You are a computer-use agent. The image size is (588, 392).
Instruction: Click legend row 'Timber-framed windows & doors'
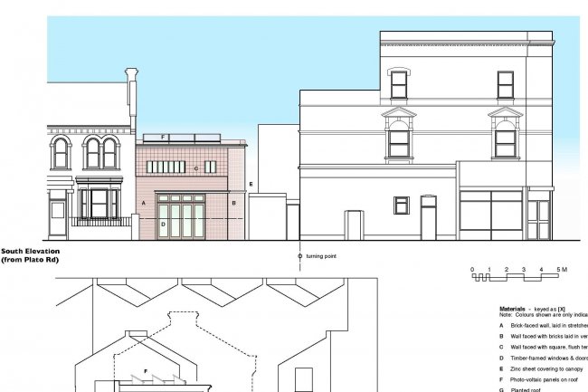pos(544,359)
